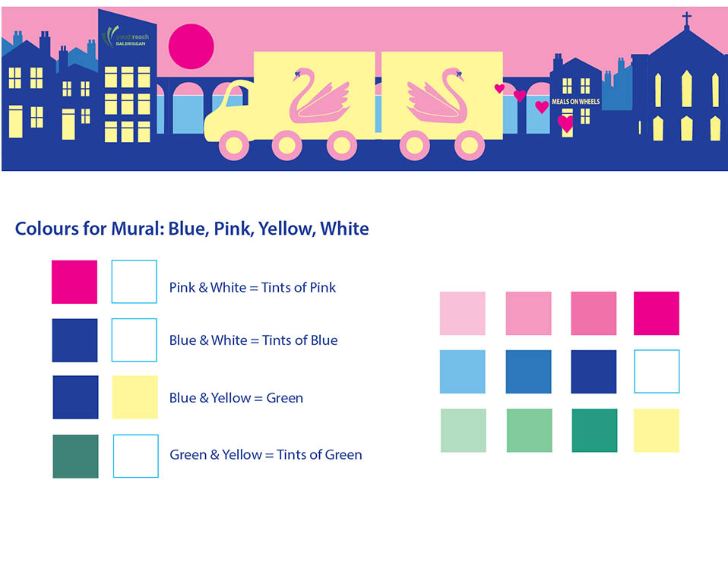Pick the magenta swatch beside the Pink & White label
728x575 pixels.
(74, 282)
